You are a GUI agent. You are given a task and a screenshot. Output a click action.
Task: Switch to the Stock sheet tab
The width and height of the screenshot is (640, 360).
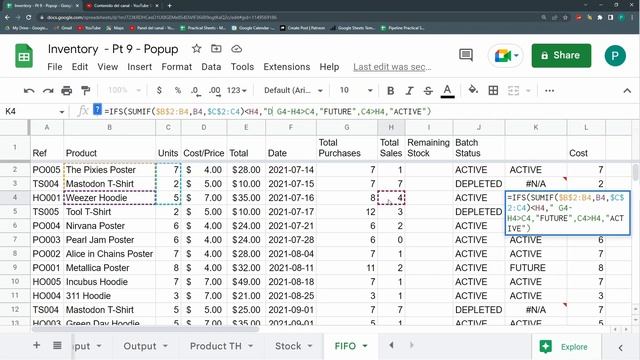click(x=288, y=346)
